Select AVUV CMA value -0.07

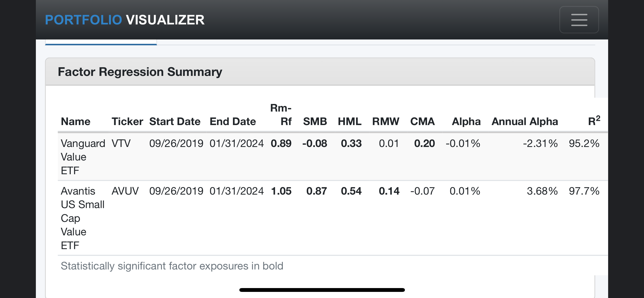422,191
